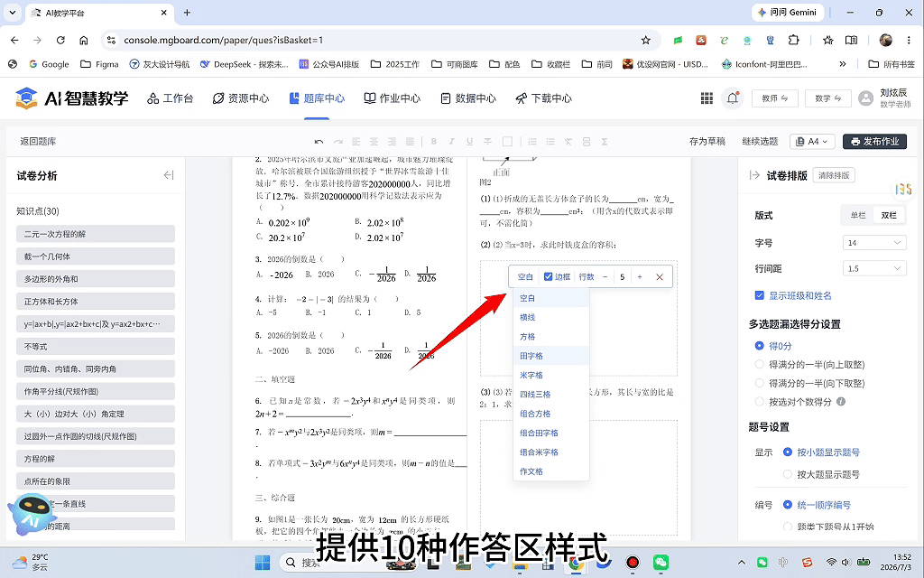
Task: Select 得满分的一半(向下取整) option
Action: [x=760, y=383]
